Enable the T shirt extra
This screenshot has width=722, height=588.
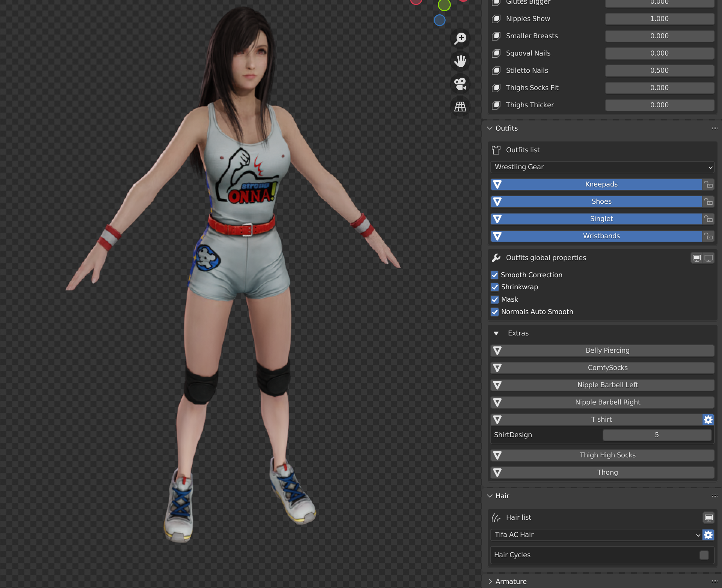596,420
